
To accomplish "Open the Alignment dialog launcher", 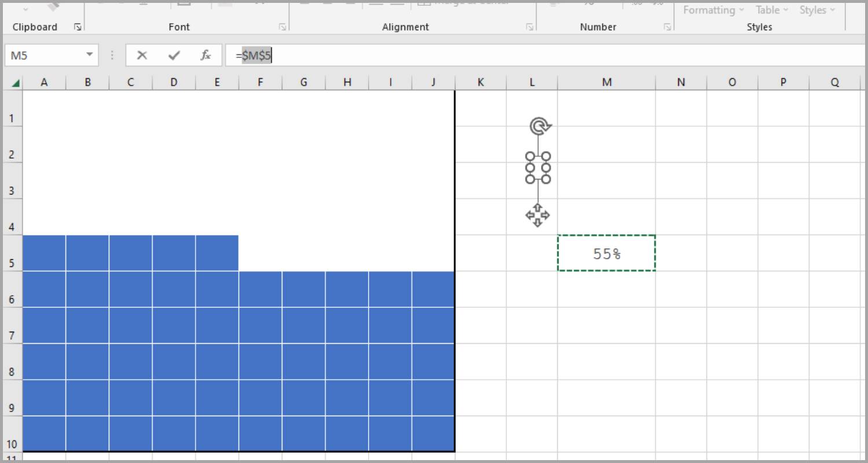I will [529, 27].
